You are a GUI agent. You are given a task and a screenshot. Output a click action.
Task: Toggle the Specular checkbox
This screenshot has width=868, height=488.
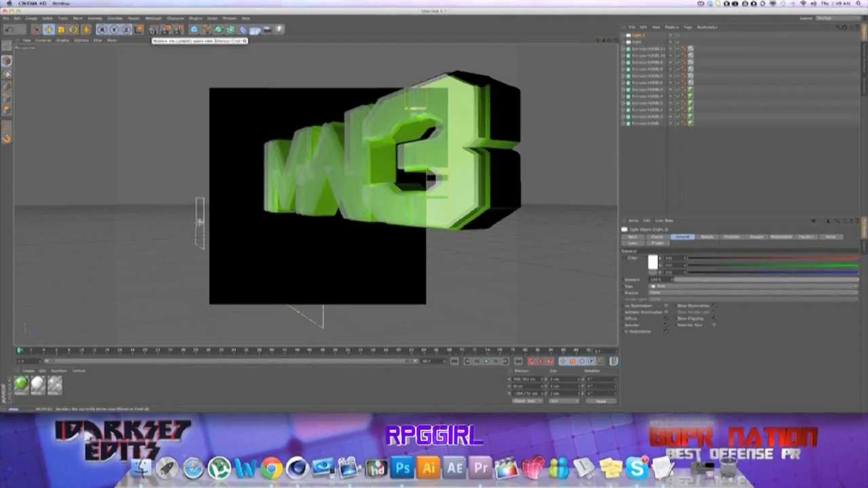[666, 325]
